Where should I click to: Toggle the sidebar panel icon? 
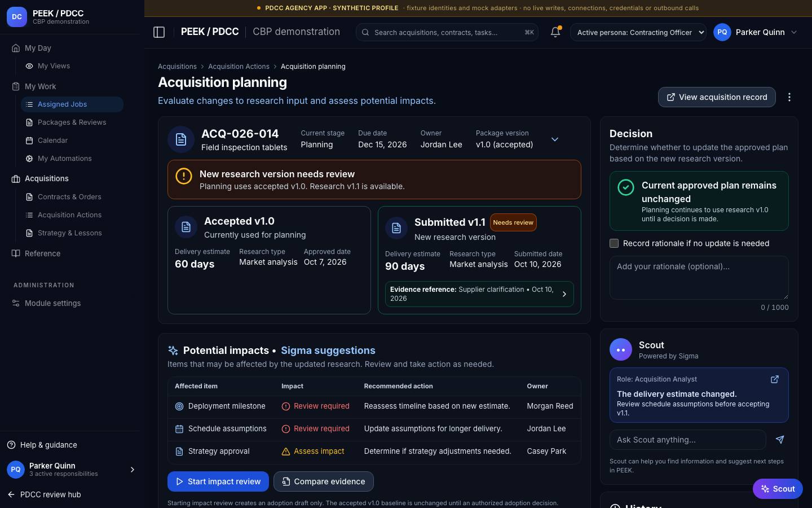[x=159, y=32]
